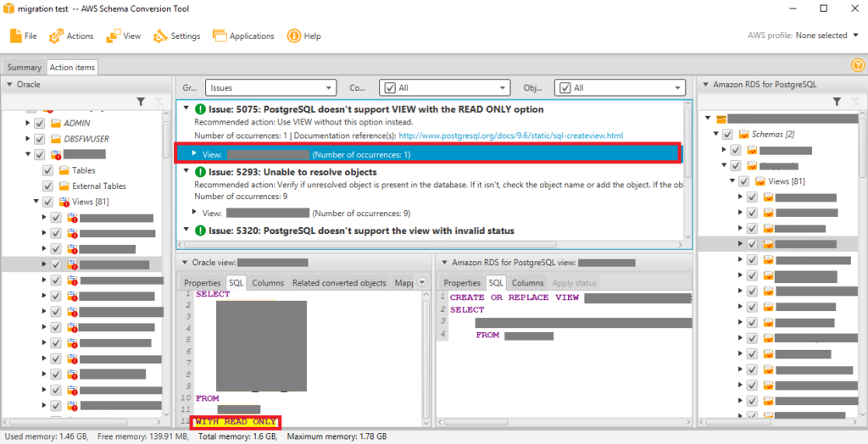Click the ADMIN schema icon
The image size is (868, 444).
(55, 123)
